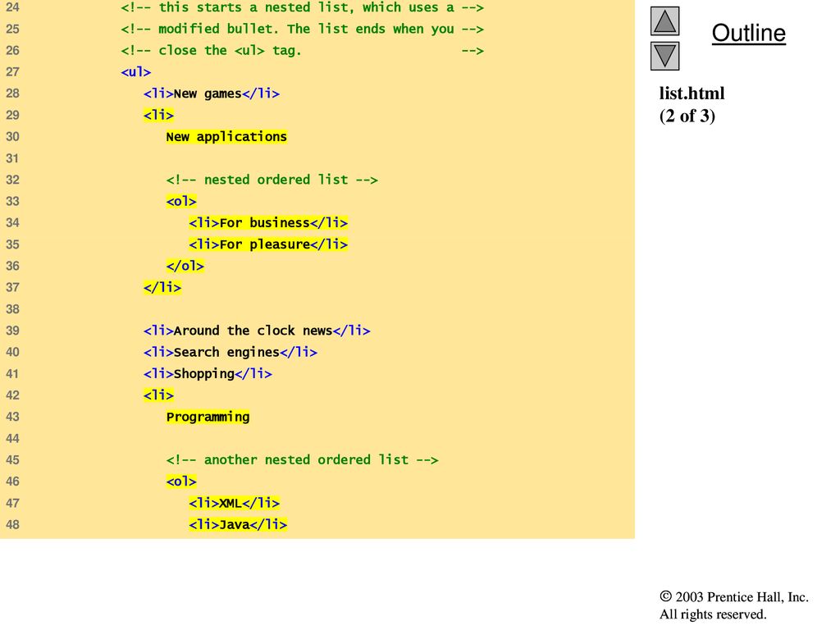Viewport: 840px width, 630px height.
Task: Select the "Shopping" list item line
Action: pyautogui.click(x=208, y=373)
